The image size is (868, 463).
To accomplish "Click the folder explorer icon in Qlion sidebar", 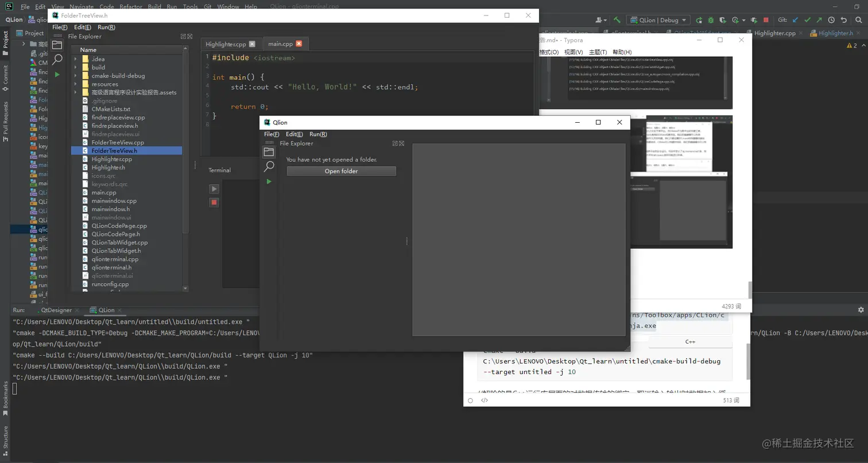I will tap(268, 152).
